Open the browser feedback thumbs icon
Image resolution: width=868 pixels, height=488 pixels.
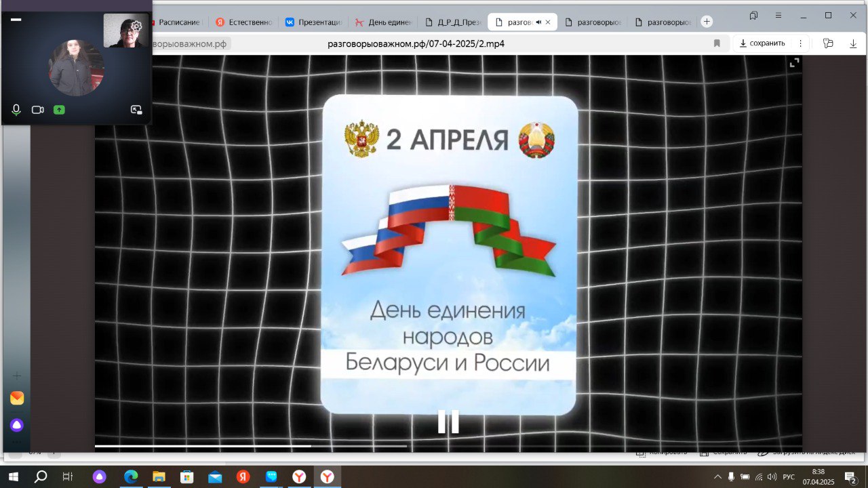pos(828,43)
